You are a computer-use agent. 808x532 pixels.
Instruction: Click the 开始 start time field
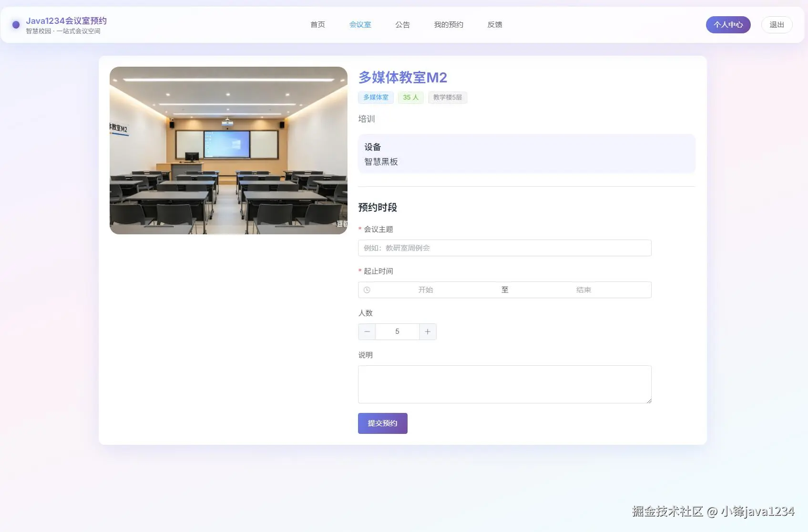pyautogui.click(x=426, y=290)
